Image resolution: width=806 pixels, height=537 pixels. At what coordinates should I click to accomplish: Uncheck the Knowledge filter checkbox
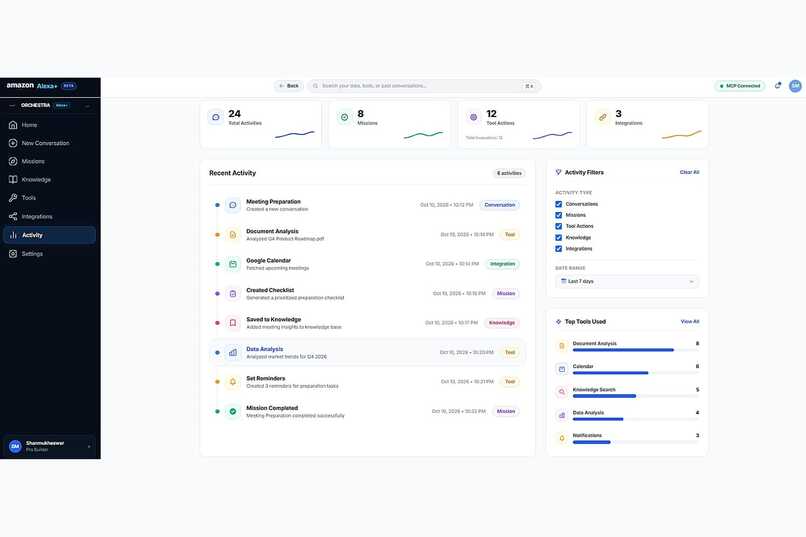[x=559, y=237]
